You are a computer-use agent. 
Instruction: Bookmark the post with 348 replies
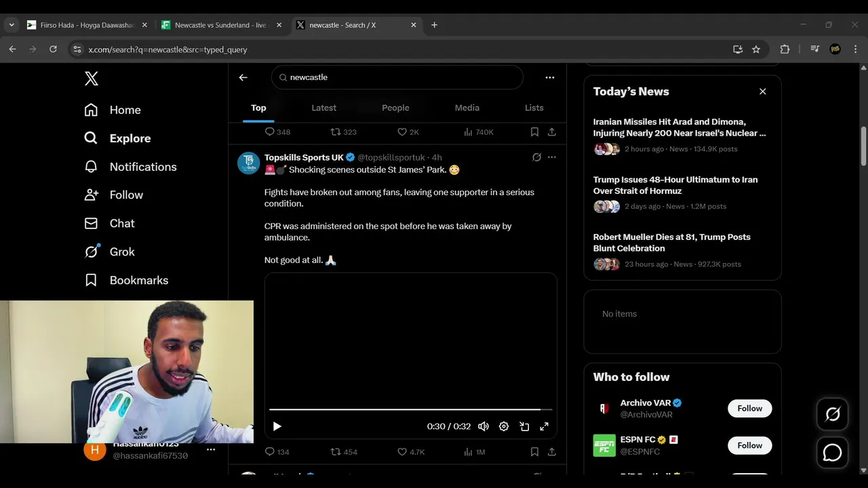(x=534, y=131)
